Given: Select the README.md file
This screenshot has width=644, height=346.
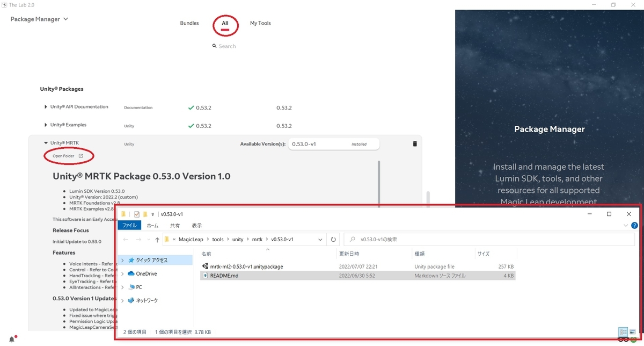Looking at the screenshot, I should 224,276.
